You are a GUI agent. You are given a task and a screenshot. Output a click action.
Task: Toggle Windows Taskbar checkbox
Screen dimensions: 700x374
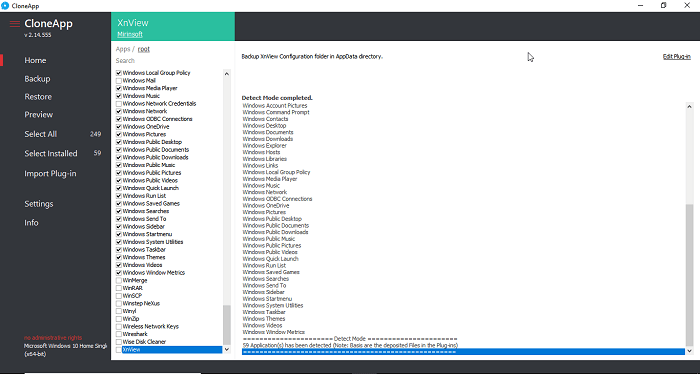click(x=119, y=249)
